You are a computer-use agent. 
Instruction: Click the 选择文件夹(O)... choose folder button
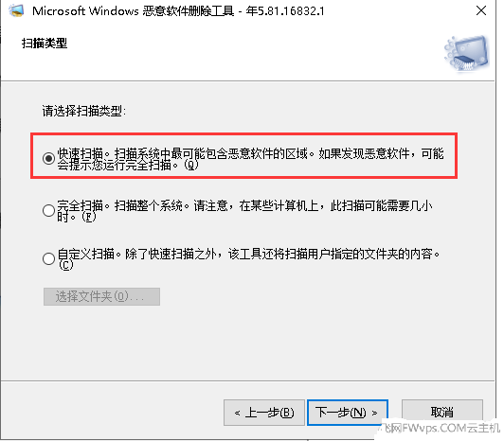[101, 296]
